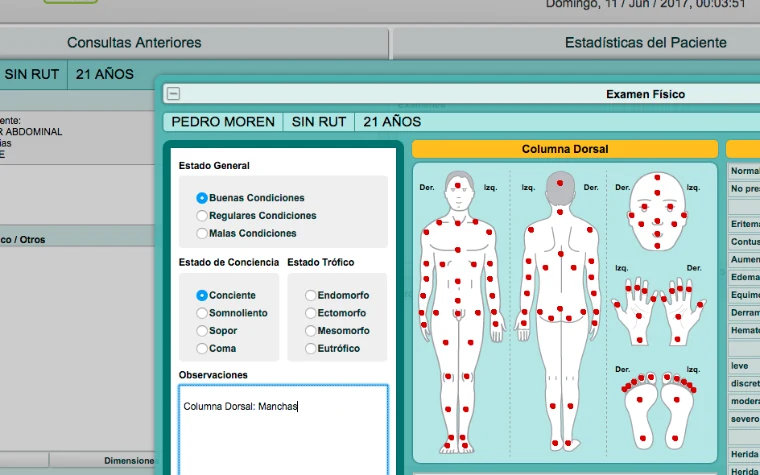Click the big toe dot on Izq. foot
760x475 pixels.
coord(667,376)
